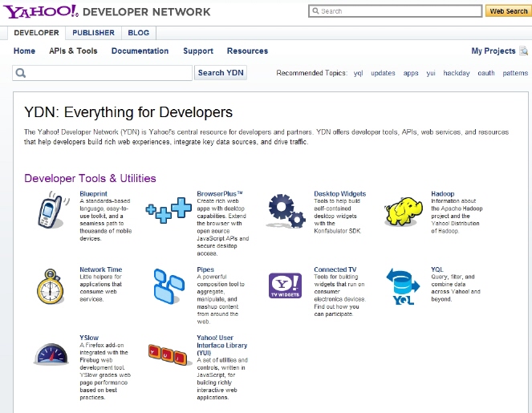Select the Connected TV Widgets icon
The image size is (532, 413).
click(x=285, y=285)
